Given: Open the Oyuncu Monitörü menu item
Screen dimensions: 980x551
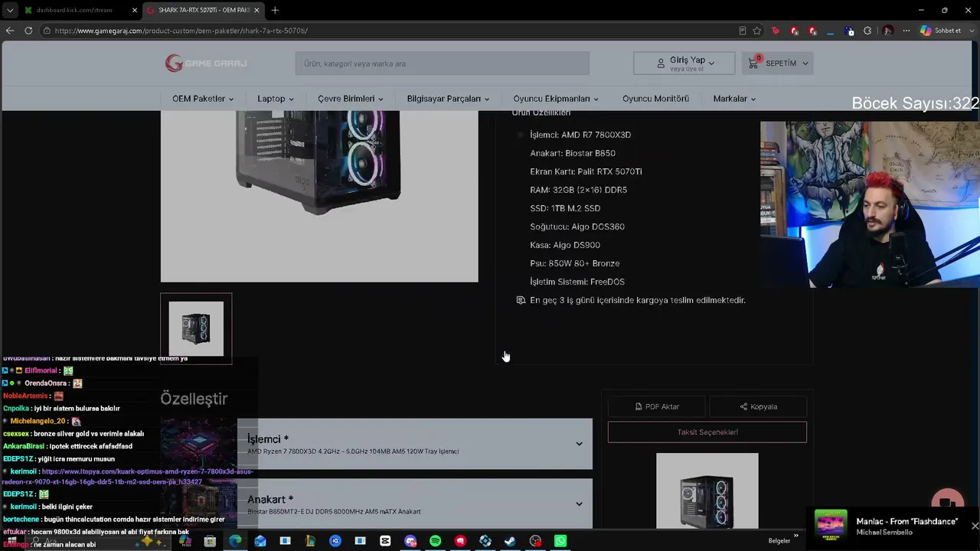Looking at the screenshot, I should 655,99.
